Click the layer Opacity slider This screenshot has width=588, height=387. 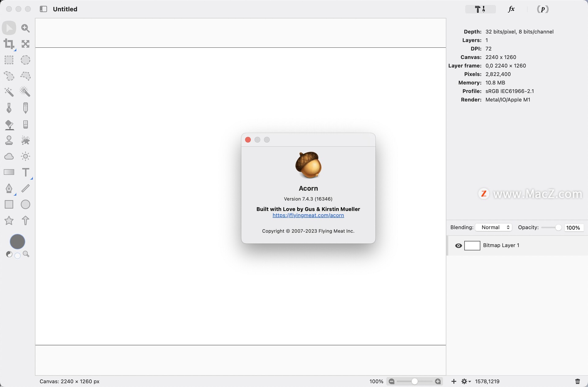[x=551, y=228]
